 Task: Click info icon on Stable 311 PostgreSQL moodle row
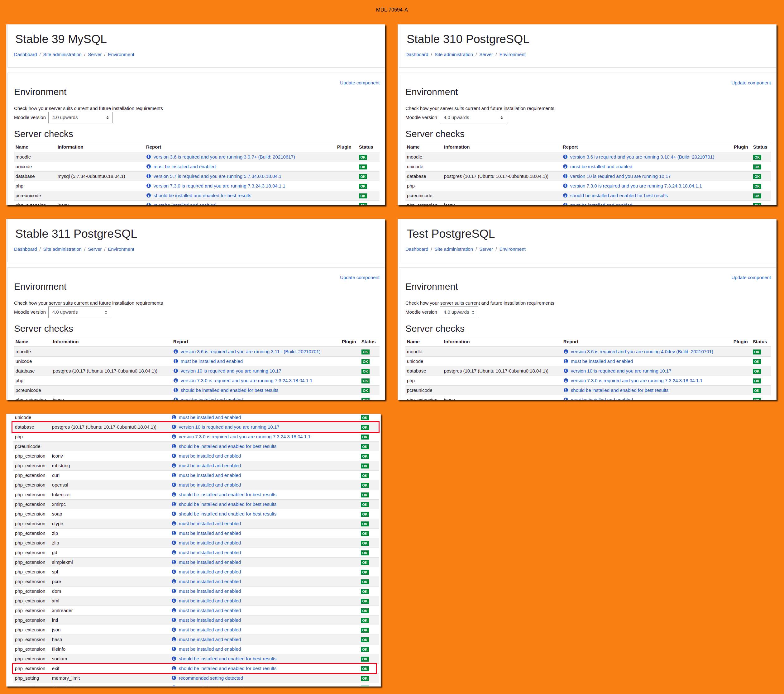point(176,352)
